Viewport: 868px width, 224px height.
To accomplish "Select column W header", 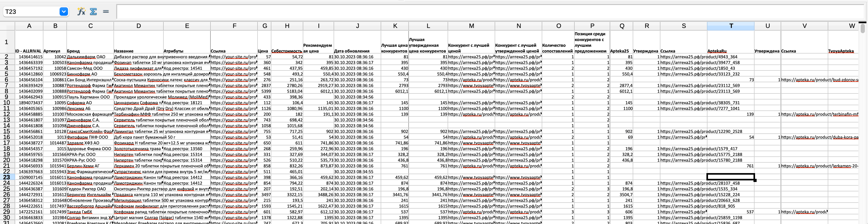I will tap(852, 26).
